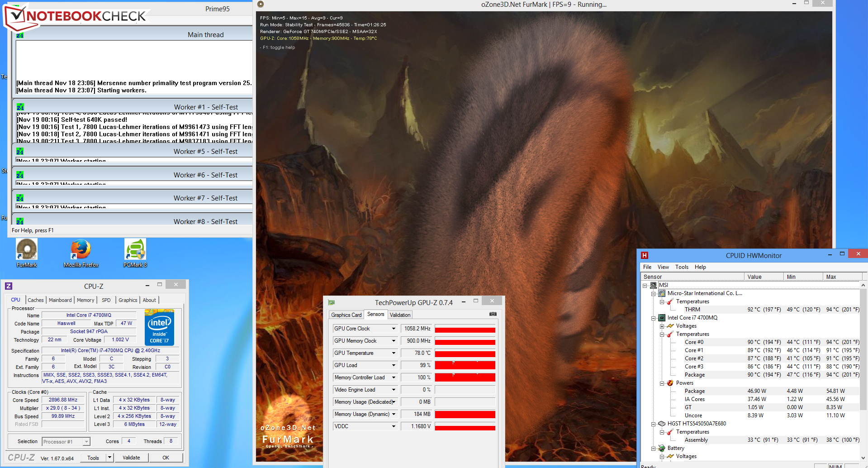
Task: Click the OK button in CPU-Z
Action: coord(166,458)
